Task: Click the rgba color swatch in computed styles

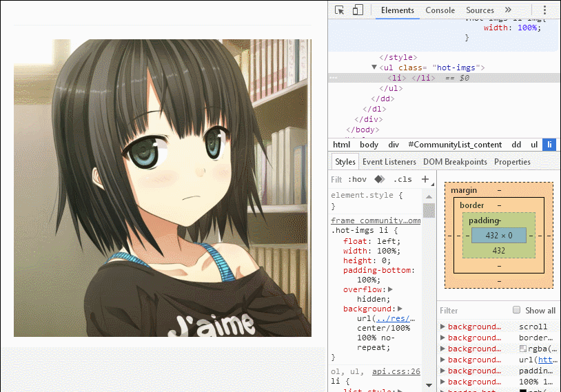Action: 522,349
